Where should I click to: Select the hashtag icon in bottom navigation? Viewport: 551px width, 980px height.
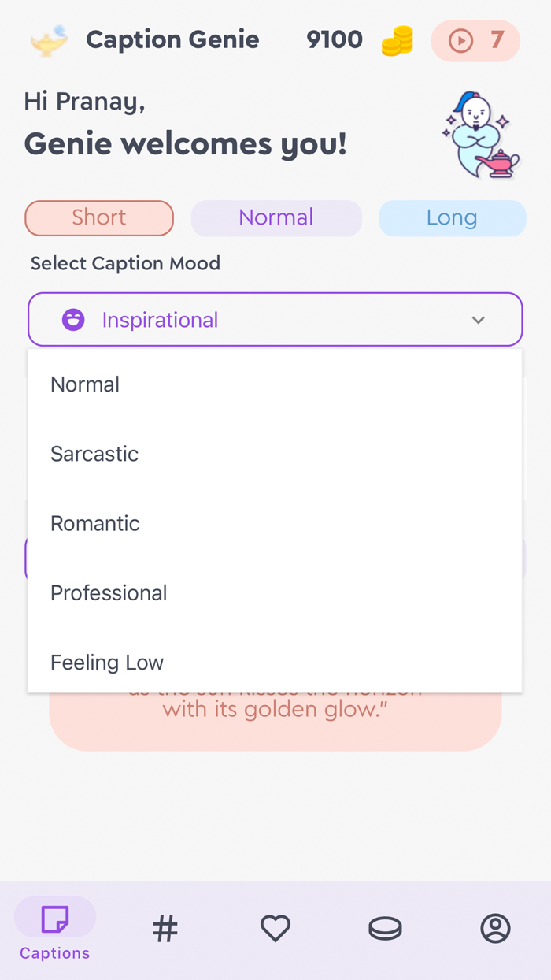165,928
